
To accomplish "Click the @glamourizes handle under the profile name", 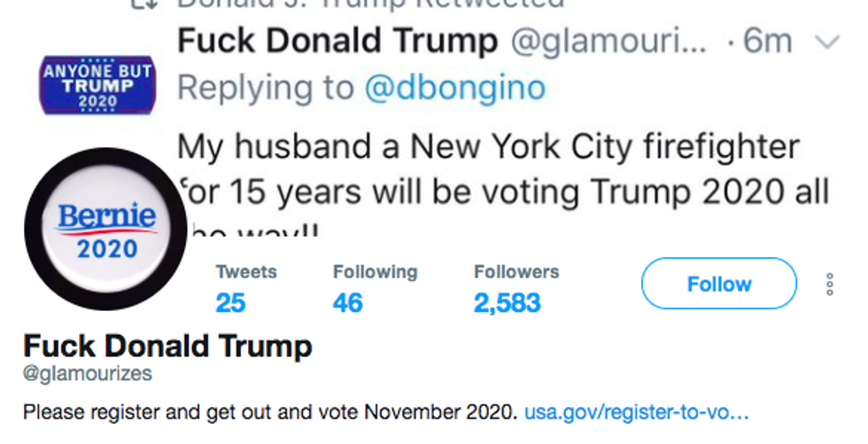I will 88,374.
